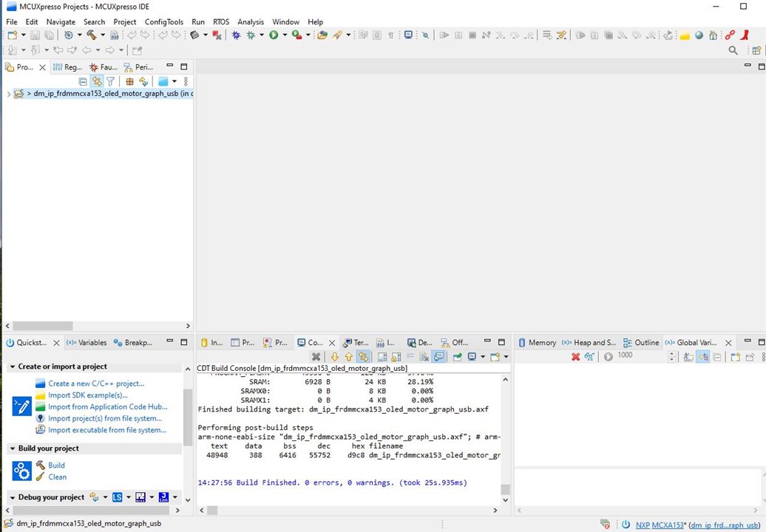
Task: Click the power icon in status bar
Action: click(626, 525)
